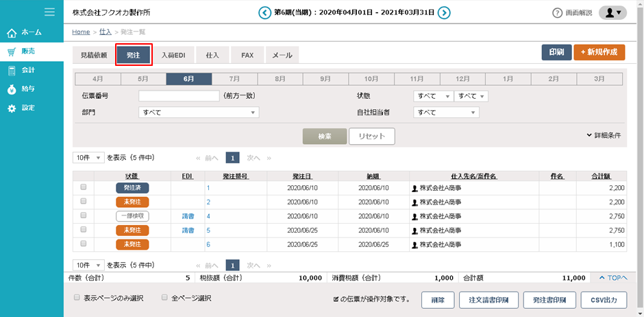Select the 7月 month tab
The width and height of the screenshot is (644, 317).
[x=234, y=79]
